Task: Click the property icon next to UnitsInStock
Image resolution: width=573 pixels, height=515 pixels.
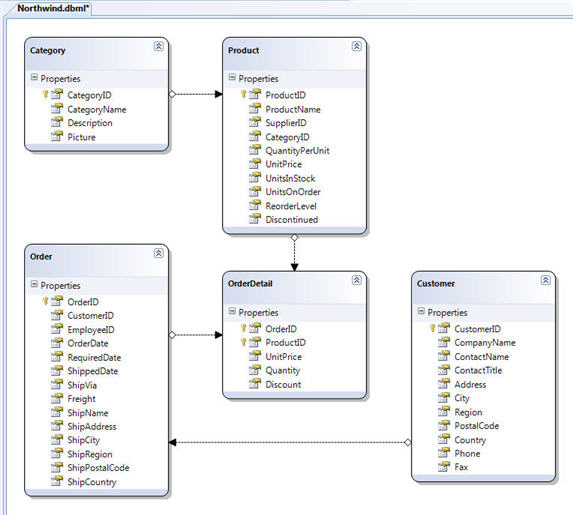Action: (255, 178)
